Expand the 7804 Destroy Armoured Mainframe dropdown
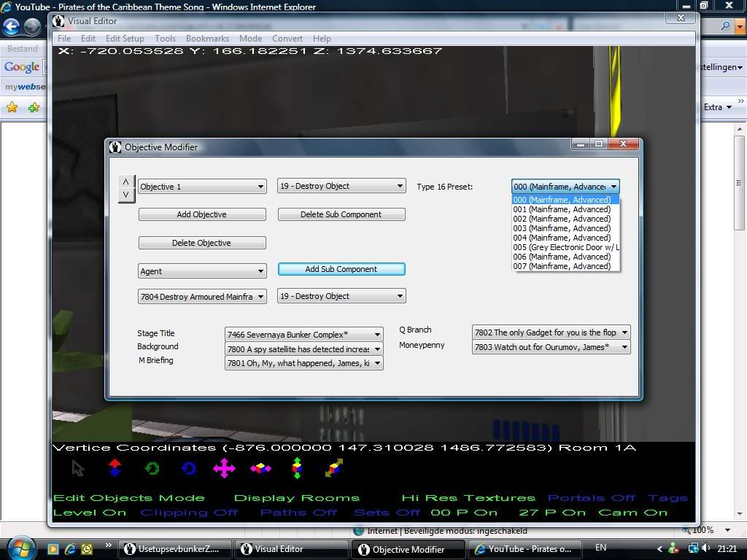 point(202,297)
